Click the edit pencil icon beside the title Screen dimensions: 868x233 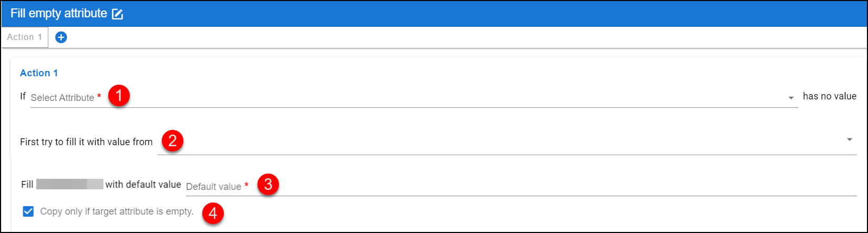pos(118,14)
